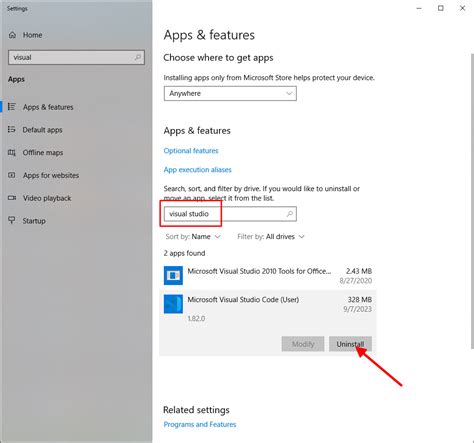Click the vertical scrollbar on the right

point(472,201)
